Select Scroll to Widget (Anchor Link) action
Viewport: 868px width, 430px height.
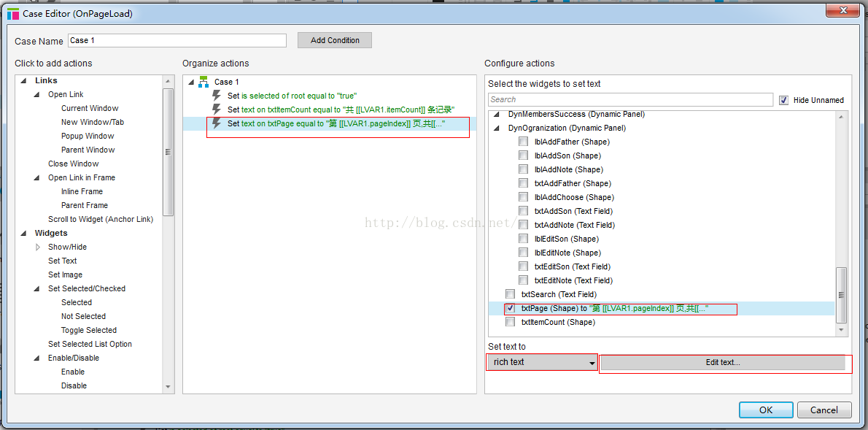(101, 219)
